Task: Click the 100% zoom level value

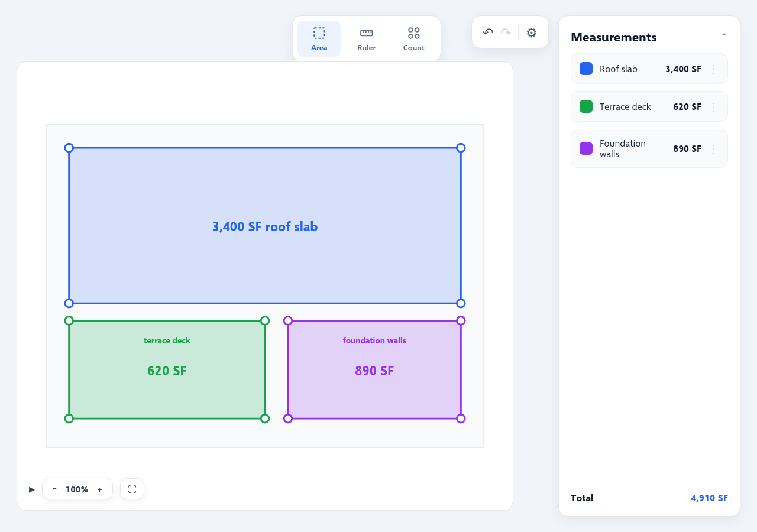Action: (77, 489)
